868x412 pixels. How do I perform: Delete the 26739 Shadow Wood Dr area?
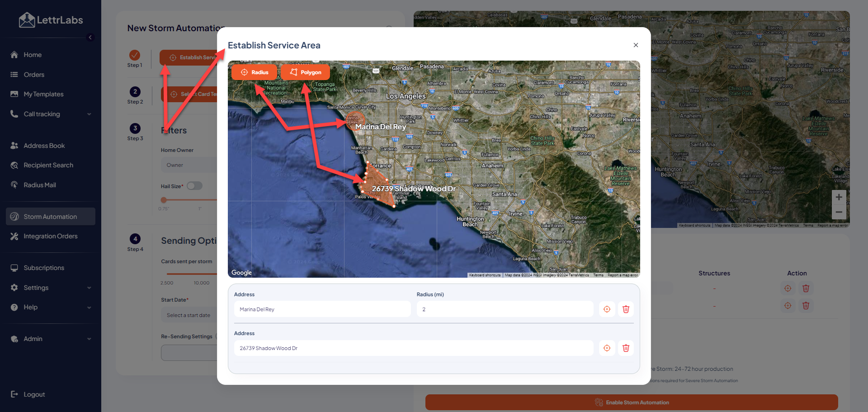pyautogui.click(x=626, y=348)
